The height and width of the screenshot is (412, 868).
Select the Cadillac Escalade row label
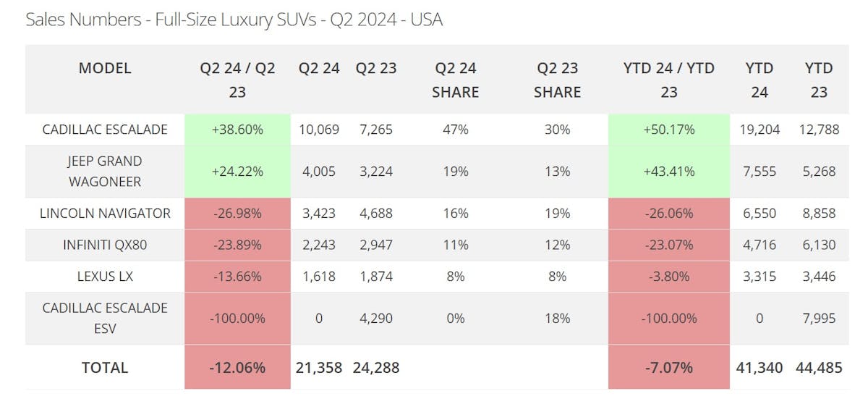tap(105, 130)
